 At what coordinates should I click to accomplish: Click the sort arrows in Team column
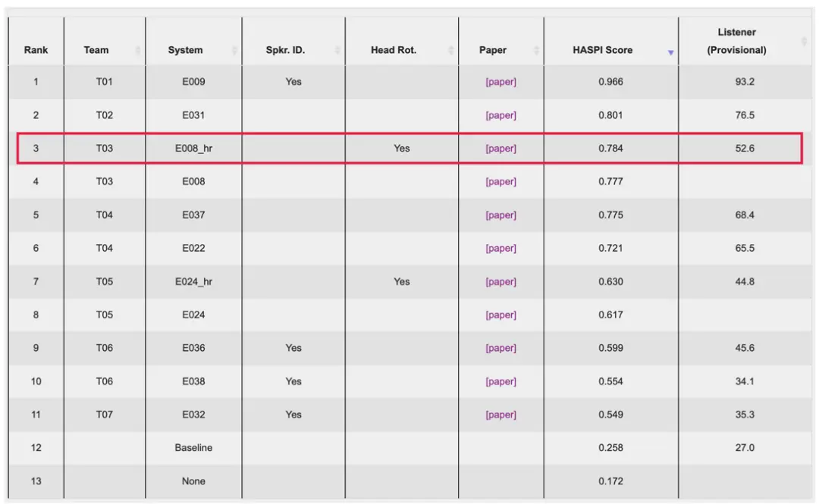(x=138, y=50)
